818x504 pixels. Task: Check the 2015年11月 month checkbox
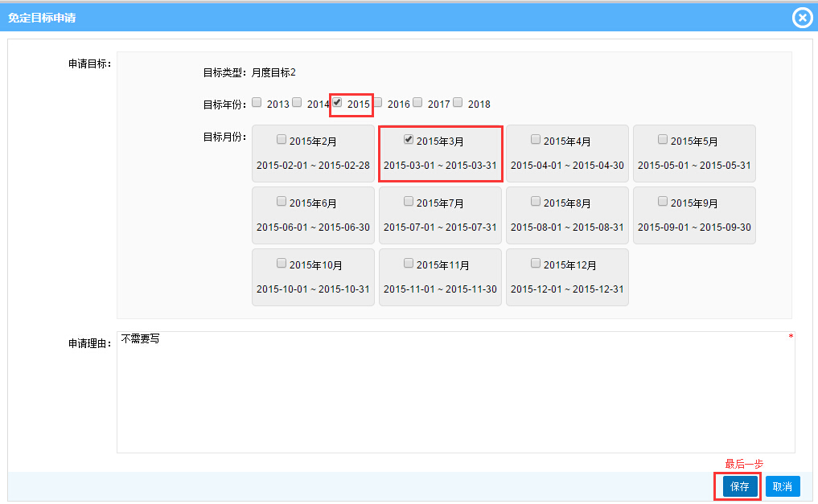click(409, 264)
